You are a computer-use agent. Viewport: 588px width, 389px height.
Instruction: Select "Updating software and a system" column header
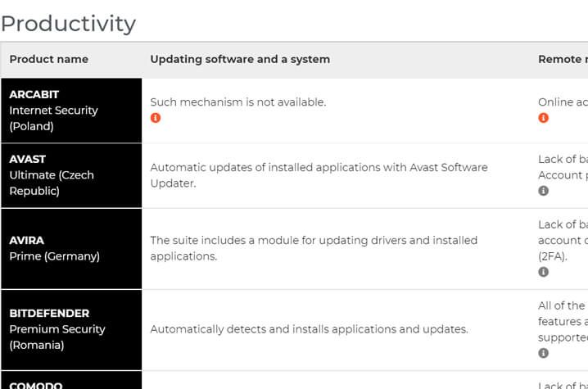pyautogui.click(x=240, y=59)
